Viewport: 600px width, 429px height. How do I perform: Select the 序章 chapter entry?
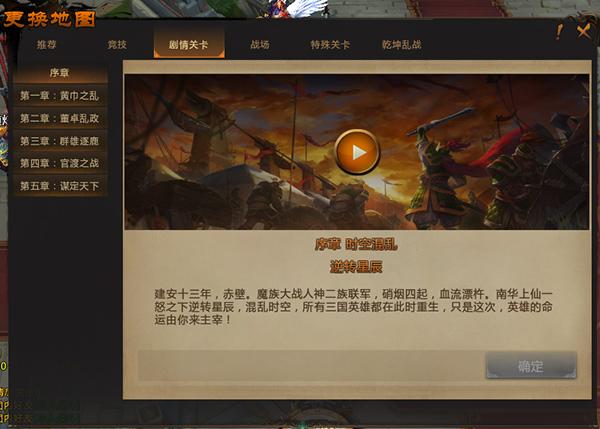coord(60,73)
